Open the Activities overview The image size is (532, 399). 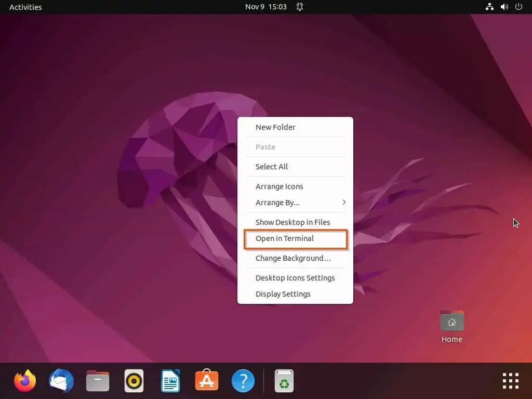(25, 7)
